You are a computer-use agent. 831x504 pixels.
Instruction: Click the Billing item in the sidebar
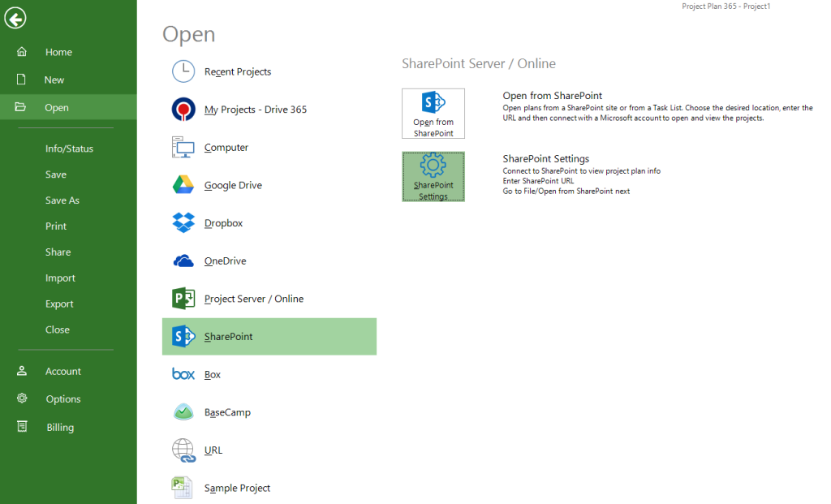click(59, 427)
